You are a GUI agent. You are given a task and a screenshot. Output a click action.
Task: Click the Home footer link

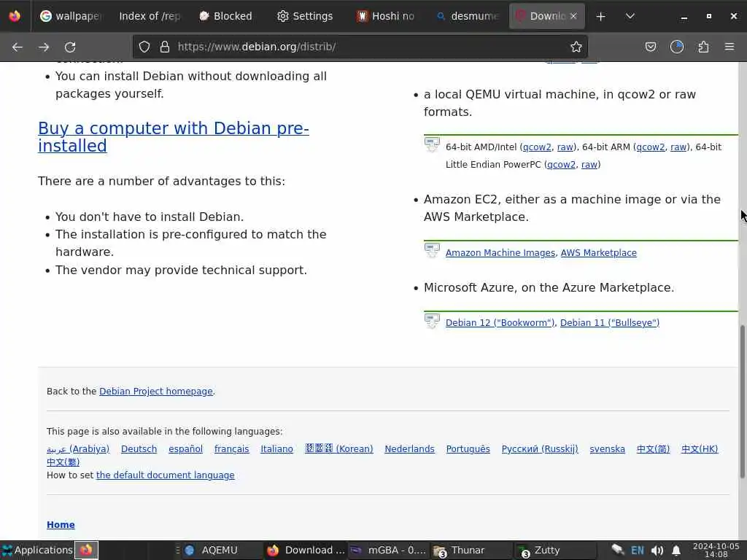coord(61,525)
